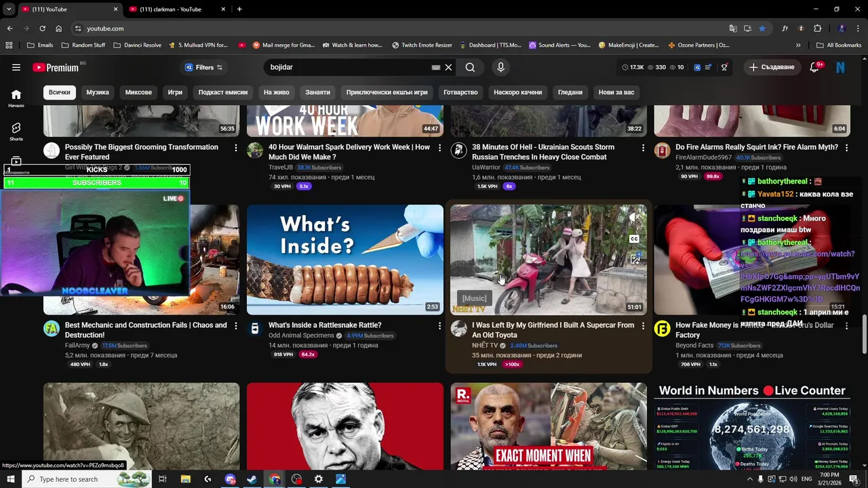Open the on-screen keyboard icon in search
This screenshot has width=868, height=488.
[436, 67]
